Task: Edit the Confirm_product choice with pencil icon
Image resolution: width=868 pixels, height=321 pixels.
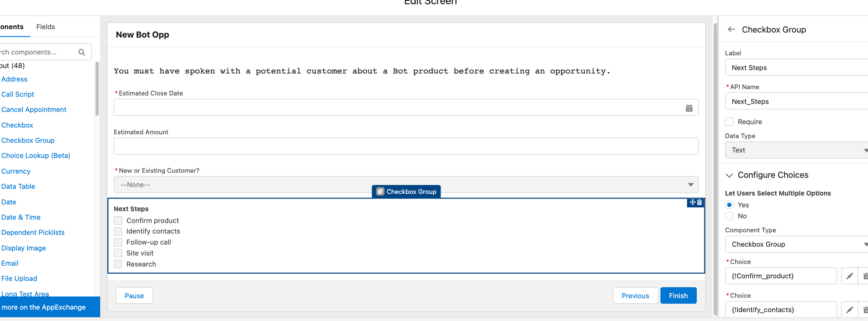Action: [x=849, y=276]
